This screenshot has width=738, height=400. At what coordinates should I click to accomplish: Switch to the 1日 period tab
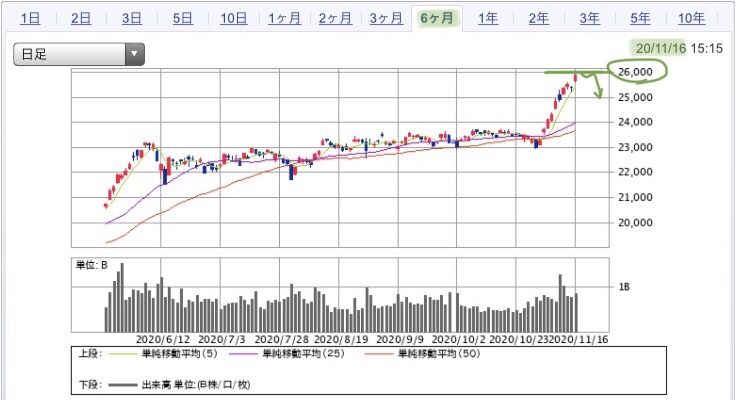pyautogui.click(x=31, y=18)
